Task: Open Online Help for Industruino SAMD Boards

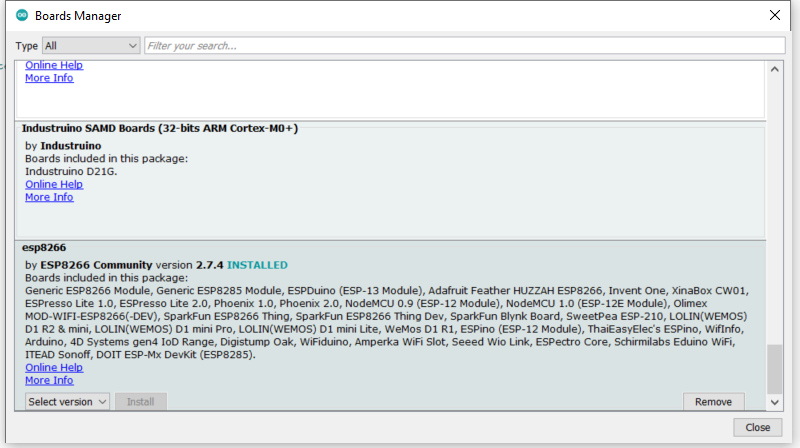Action: 54,184
